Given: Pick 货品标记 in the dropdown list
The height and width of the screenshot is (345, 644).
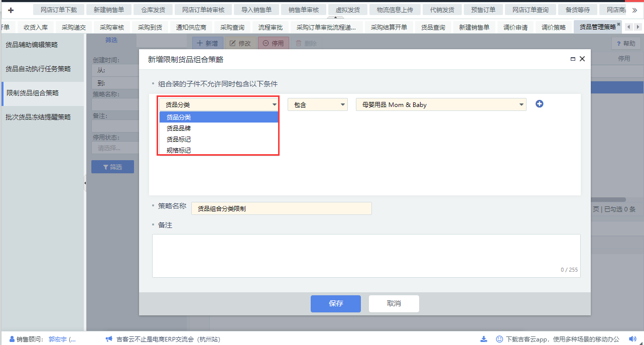Looking at the screenshot, I should click(x=179, y=139).
